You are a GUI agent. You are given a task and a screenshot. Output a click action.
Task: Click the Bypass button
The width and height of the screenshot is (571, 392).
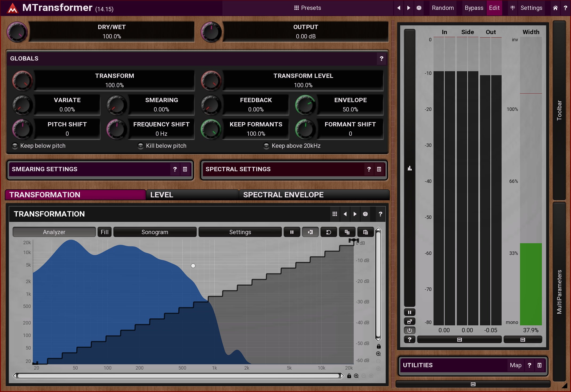(x=474, y=8)
